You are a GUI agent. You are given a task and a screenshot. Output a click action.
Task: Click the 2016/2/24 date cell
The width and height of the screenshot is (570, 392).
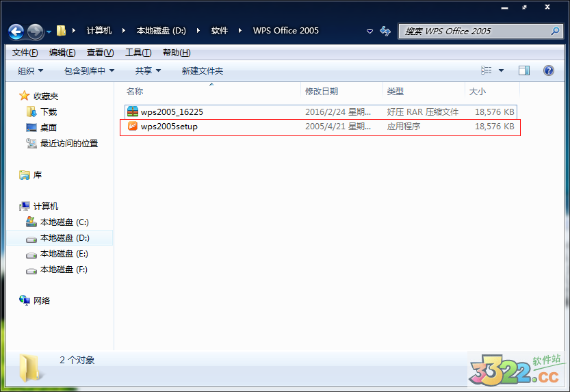tap(338, 112)
